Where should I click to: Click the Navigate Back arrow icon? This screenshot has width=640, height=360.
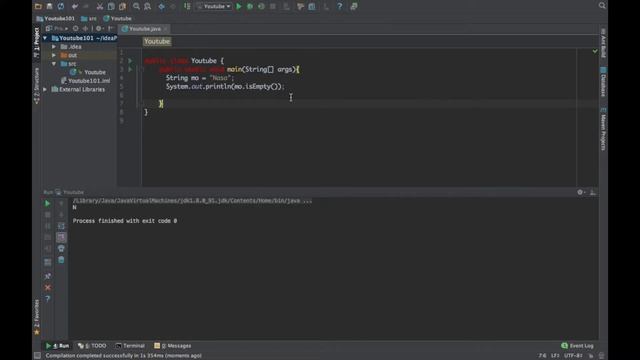(x=162, y=6)
